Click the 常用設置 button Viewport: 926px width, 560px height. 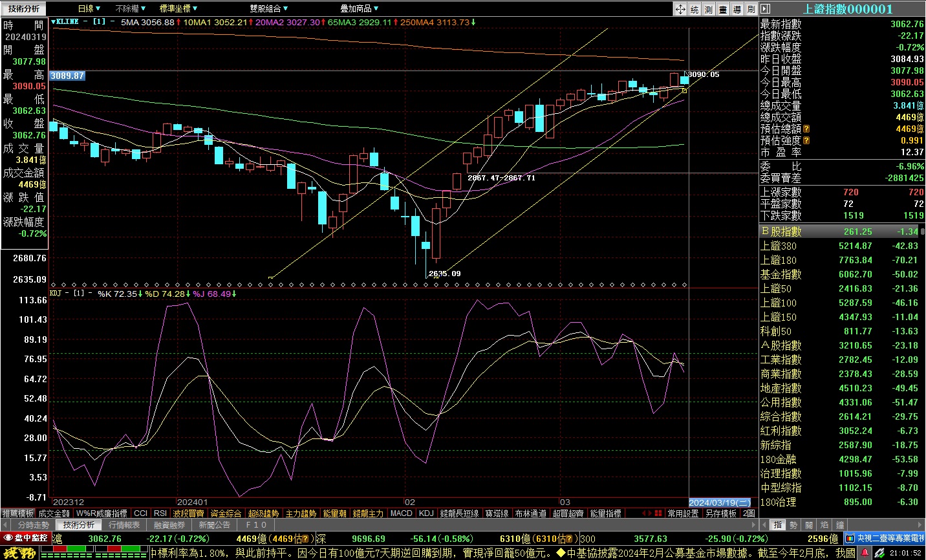[x=683, y=513]
